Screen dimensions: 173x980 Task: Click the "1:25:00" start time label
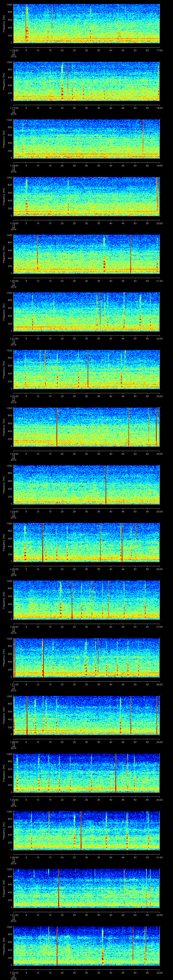coord(14,569)
